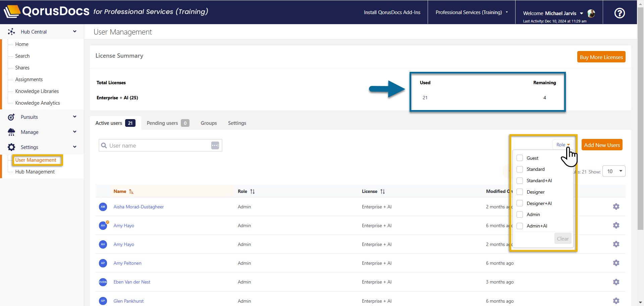Image resolution: width=644 pixels, height=306 pixels.
Task: Click the search magnifier icon in User name field
Action: [x=104, y=146]
